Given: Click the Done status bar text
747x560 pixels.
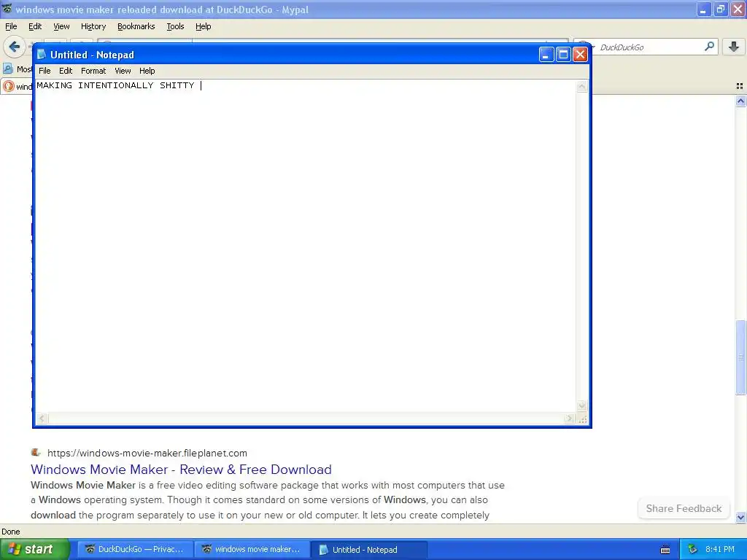Looking at the screenshot, I should (x=10, y=532).
